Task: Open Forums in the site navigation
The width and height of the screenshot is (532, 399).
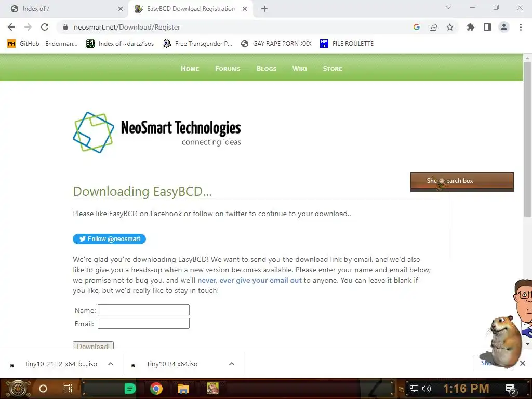Action: click(x=228, y=69)
